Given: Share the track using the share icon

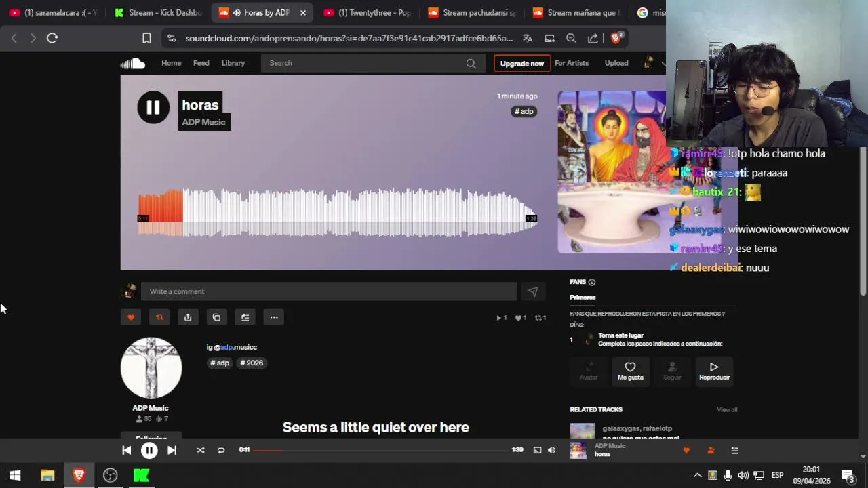Looking at the screenshot, I should point(188,317).
